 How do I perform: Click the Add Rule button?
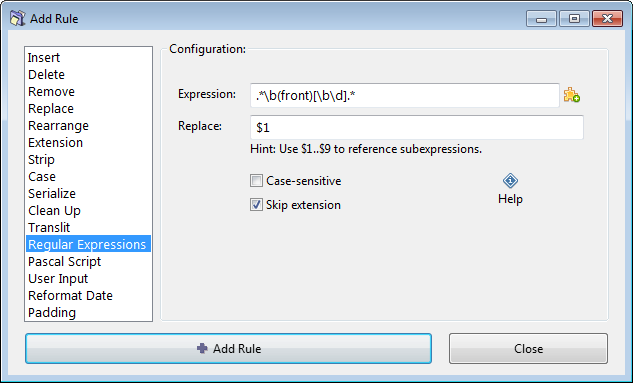228,348
